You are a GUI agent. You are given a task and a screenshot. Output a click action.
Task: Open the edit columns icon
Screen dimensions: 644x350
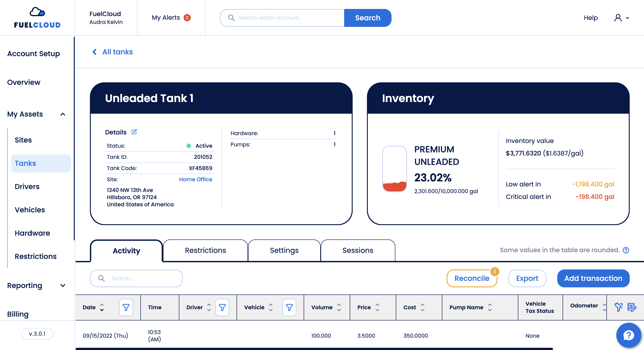click(x=631, y=307)
